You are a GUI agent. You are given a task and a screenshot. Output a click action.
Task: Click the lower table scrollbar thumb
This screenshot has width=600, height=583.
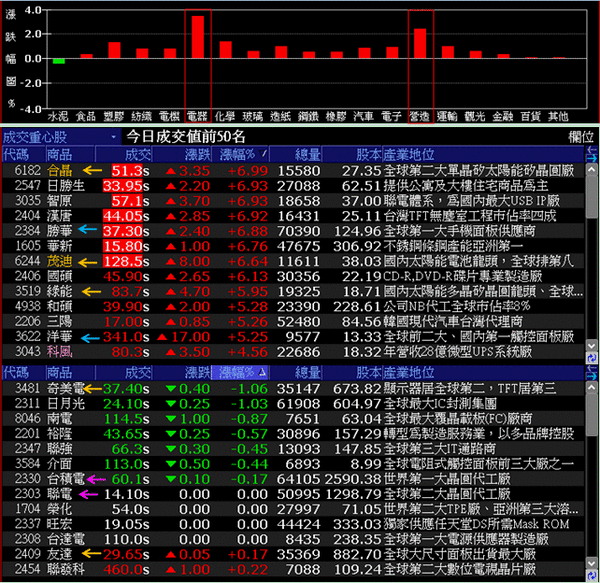(x=592, y=414)
